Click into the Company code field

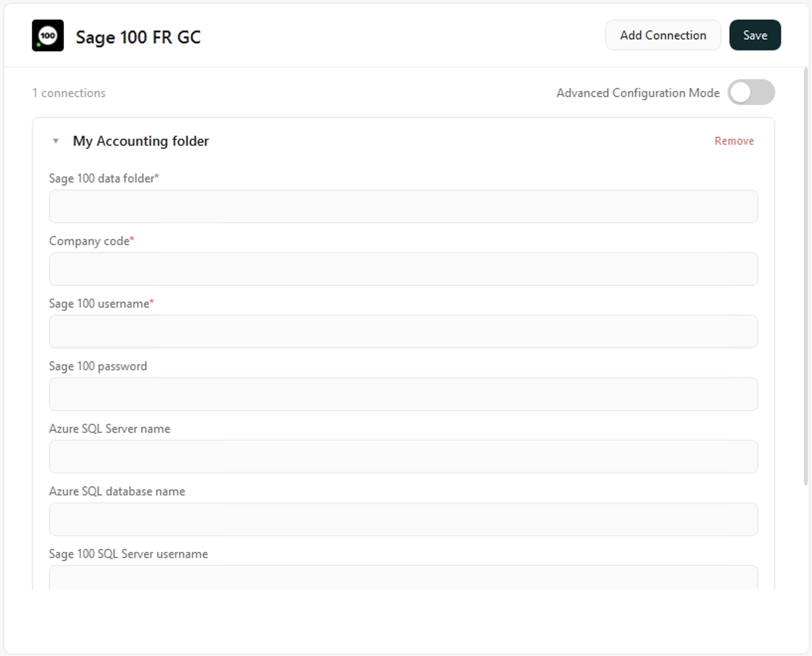[x=403, y=269]
